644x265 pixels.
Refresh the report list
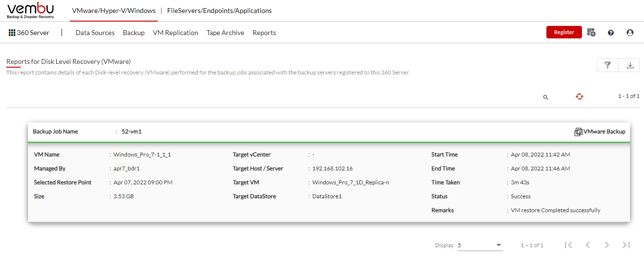click(x=580, y=96)
